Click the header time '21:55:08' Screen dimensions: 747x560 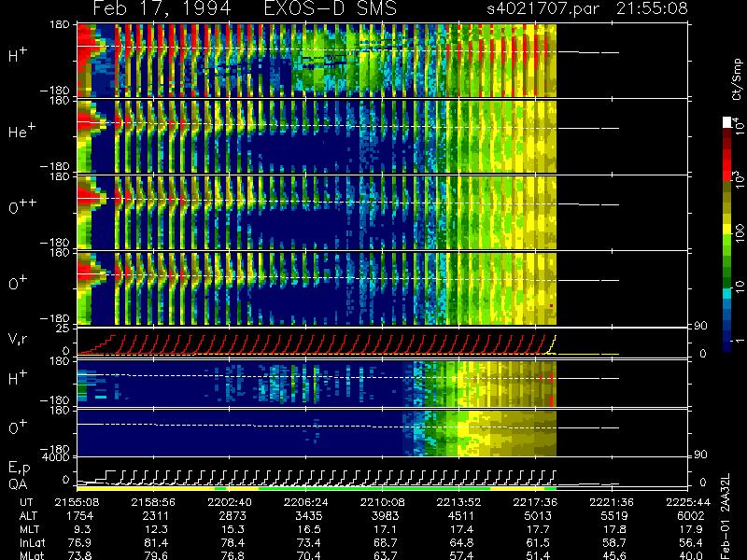pyautogui.click(x=652, y=8)
